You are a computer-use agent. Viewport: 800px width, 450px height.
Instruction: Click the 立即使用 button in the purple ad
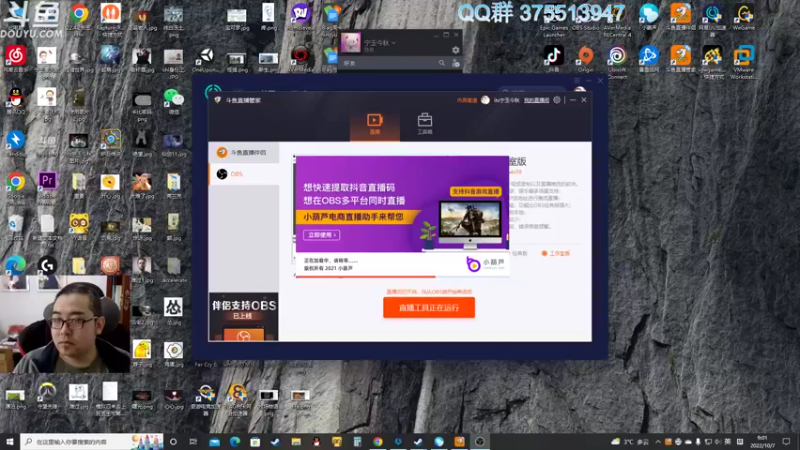tap(321, 235)
